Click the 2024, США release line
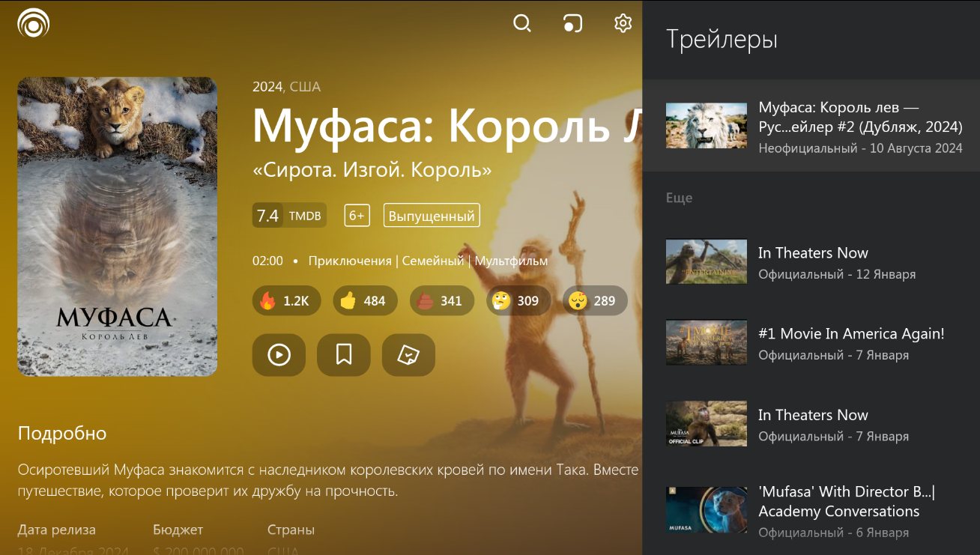 (x=286, y=87)
